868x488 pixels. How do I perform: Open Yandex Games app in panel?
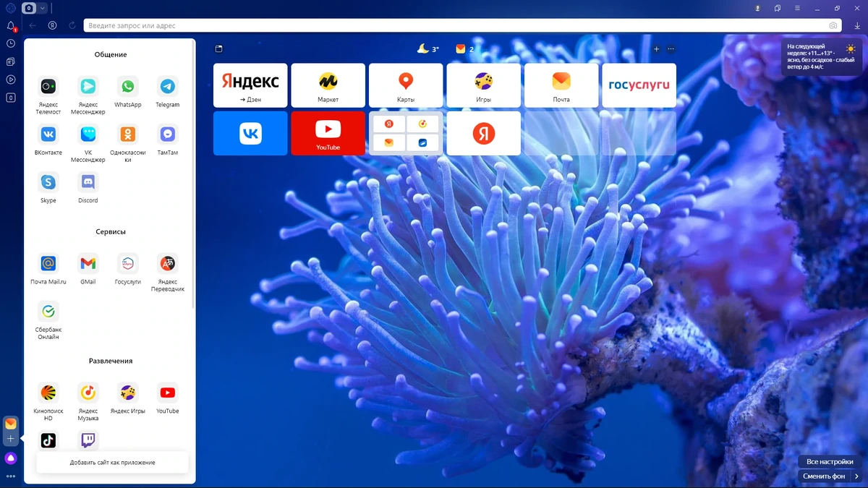[128, 398]
